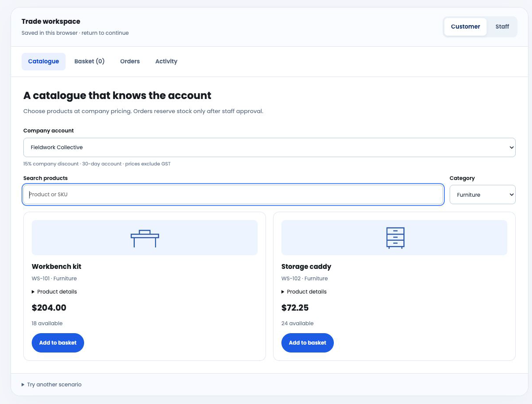The height and width of the screenshot is (404, 532).
Task: Go to the Orders tab
Action: tap(130, 62)
